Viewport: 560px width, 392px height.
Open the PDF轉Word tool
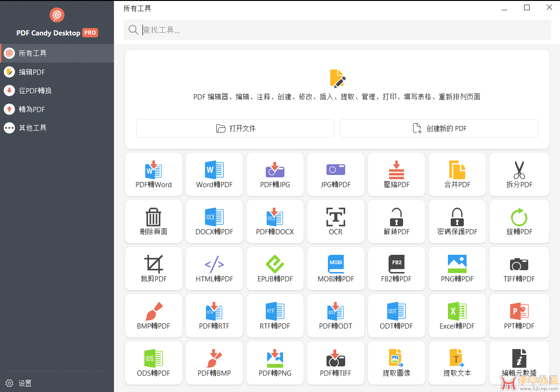click(x=154, y=174)
